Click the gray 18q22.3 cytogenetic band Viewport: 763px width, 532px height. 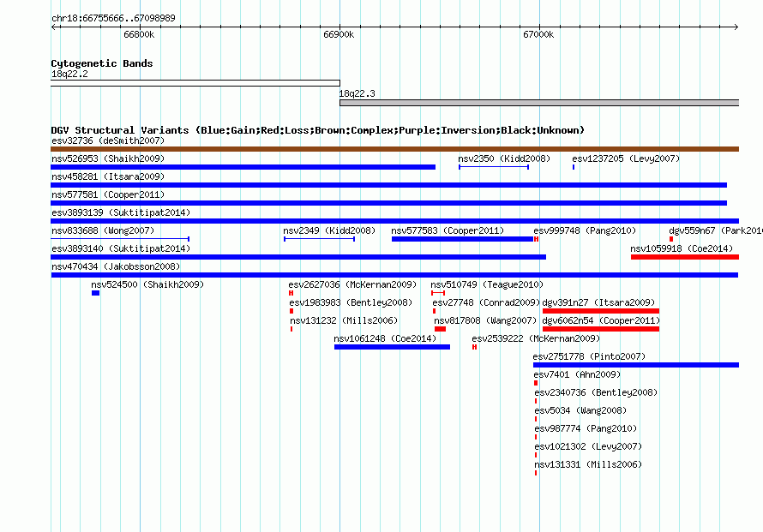click(539, 103)
